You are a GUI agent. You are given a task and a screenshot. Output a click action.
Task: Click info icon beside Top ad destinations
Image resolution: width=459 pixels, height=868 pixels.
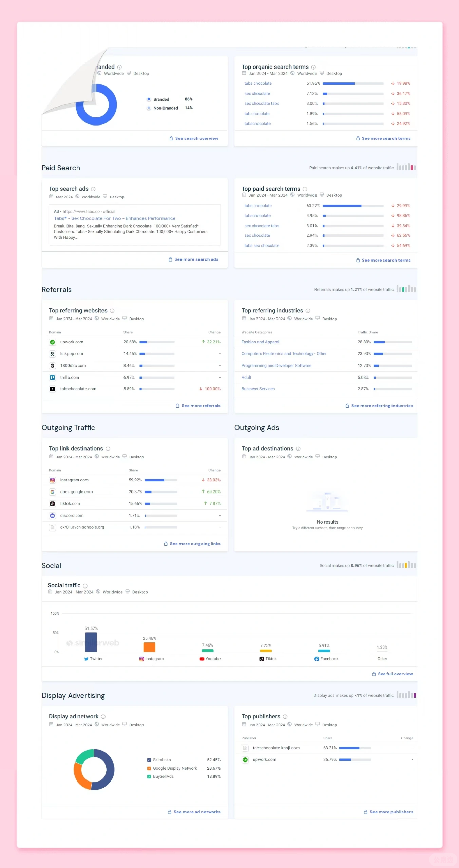(298, 449)
